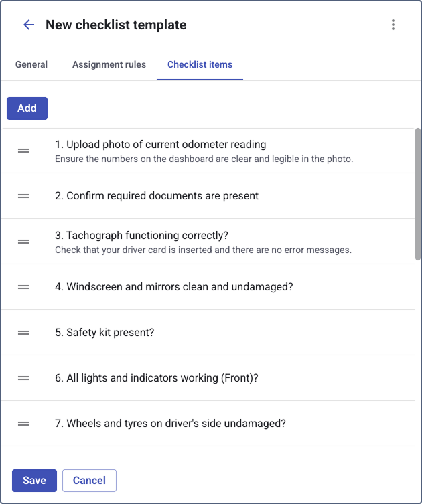This screenshot has height=504, width=422.
Task: Click drag handle for required documents item
Action: point(23,196)
